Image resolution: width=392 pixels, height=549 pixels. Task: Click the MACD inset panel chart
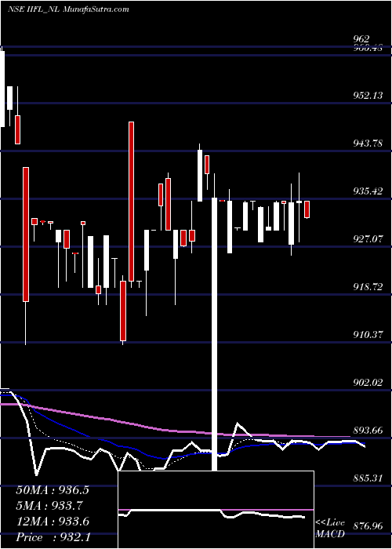tap(216, 510)
